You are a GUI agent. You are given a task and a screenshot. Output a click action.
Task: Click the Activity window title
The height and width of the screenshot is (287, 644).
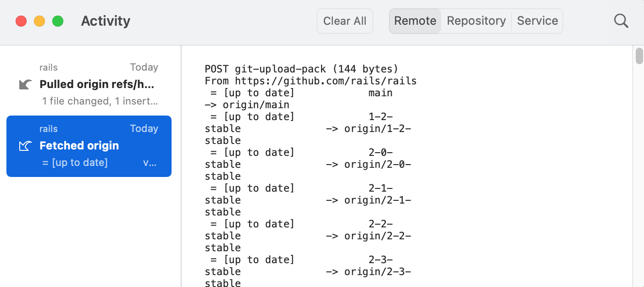pyautogui.click(x=105, y=21)
